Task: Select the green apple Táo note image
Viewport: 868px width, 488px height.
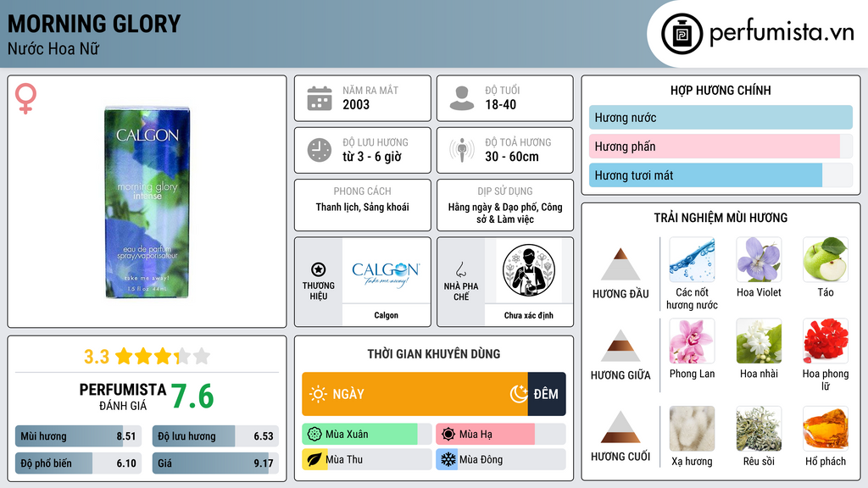Action: pyautogui.click(x=826, y=259)
